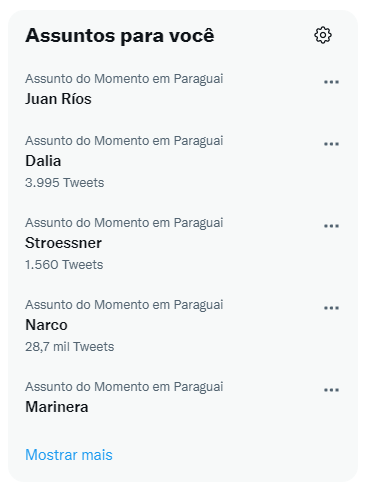Open more options for Marinera trend
Viewport: 367px width, 489px height.
[x=331, y=390]
